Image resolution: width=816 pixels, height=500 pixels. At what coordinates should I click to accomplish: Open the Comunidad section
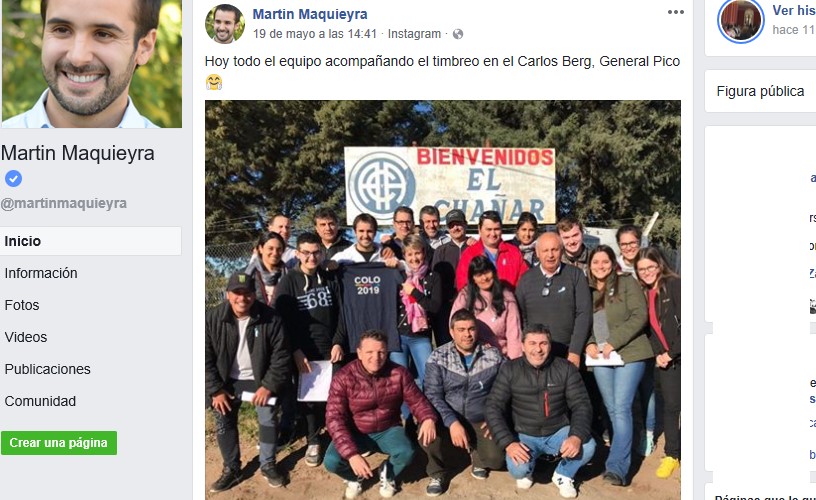(x=40, y=401)
